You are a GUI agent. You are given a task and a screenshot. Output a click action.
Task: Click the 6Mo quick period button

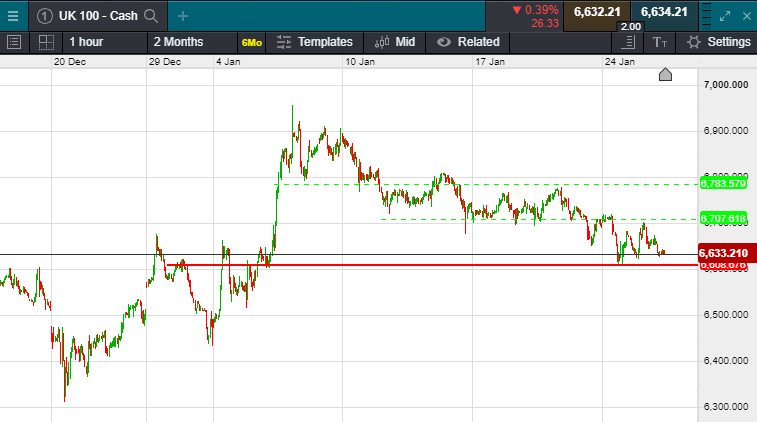252,42
